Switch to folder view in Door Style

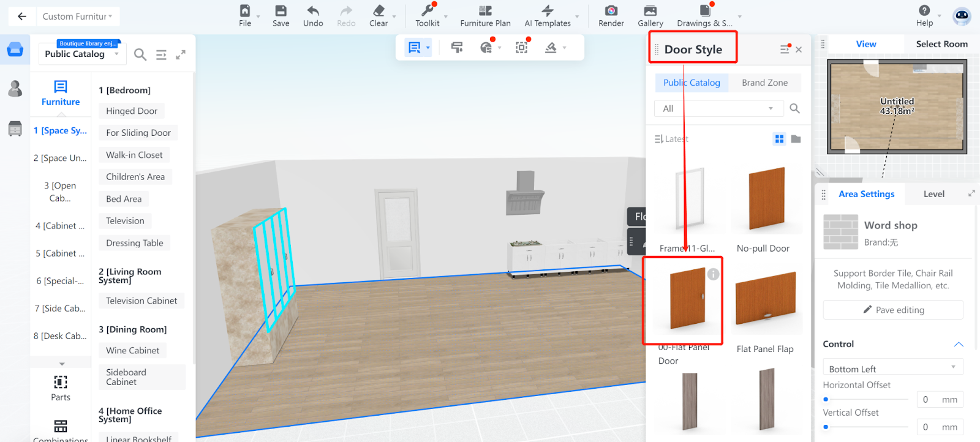pos(796,139)
